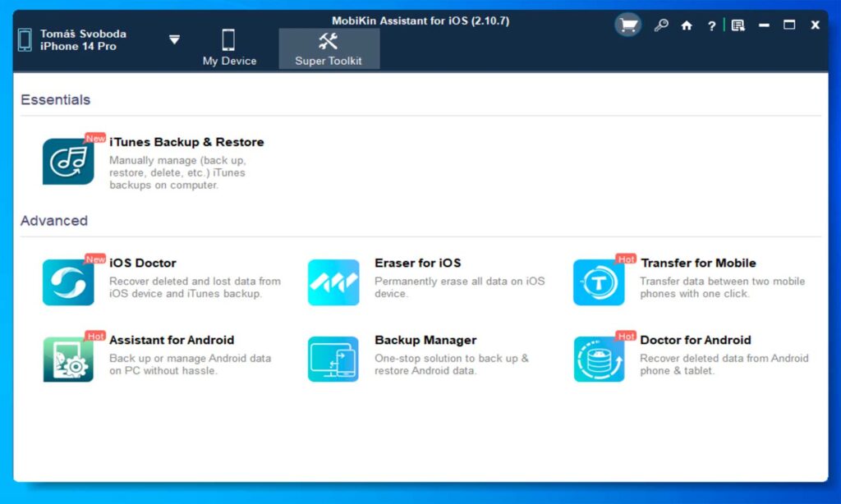Click the Eraser for iOS title text
This screenshot has height=504, width=841.
(x=418, y=263)
